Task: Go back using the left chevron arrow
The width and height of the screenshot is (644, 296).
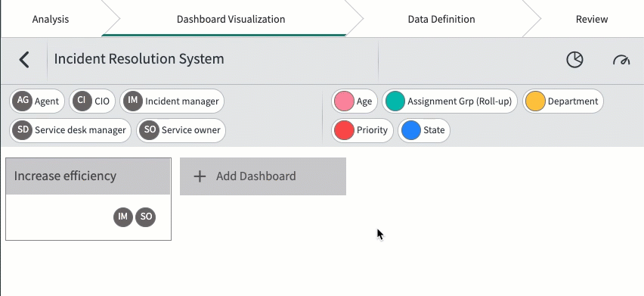Action: 24,60
